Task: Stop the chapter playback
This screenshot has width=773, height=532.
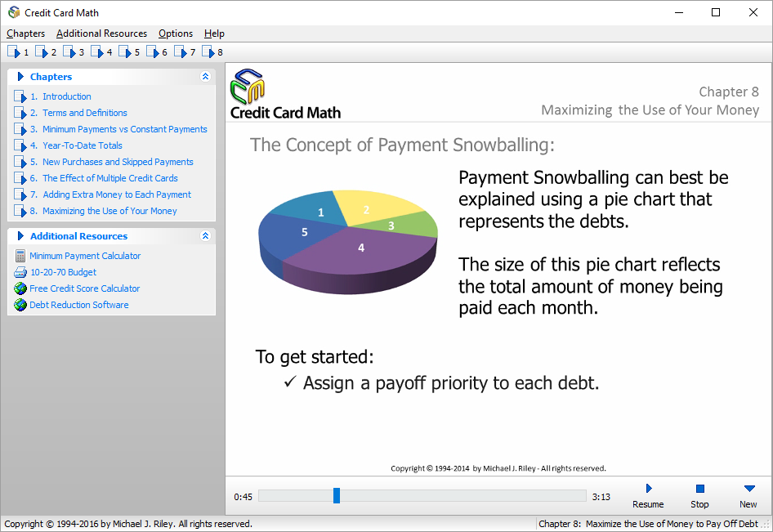Action: [699, 495]
